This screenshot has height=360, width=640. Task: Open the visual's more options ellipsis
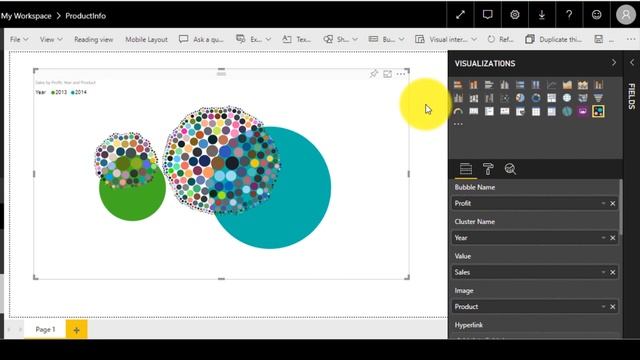[401, 74]
